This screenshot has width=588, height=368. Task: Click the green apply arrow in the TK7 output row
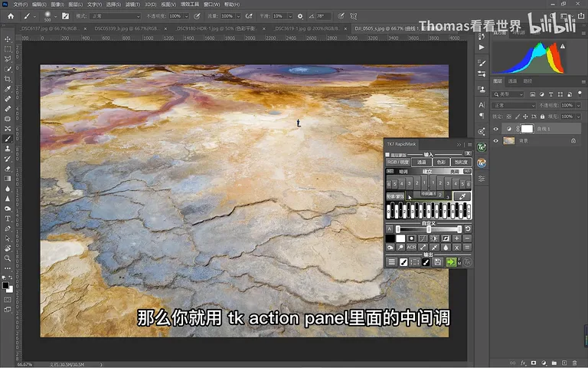pyautogui.click(x=451, y=262)
